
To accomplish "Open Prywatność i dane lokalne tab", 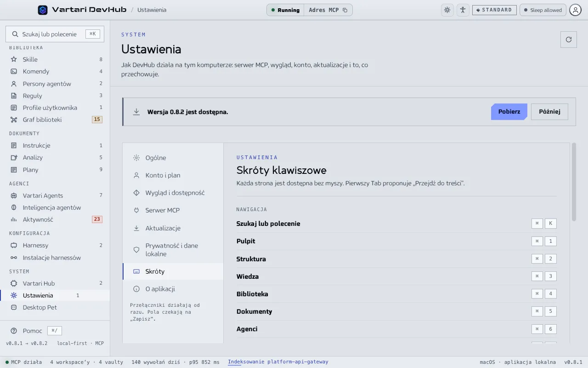I will tap(173, 250).
